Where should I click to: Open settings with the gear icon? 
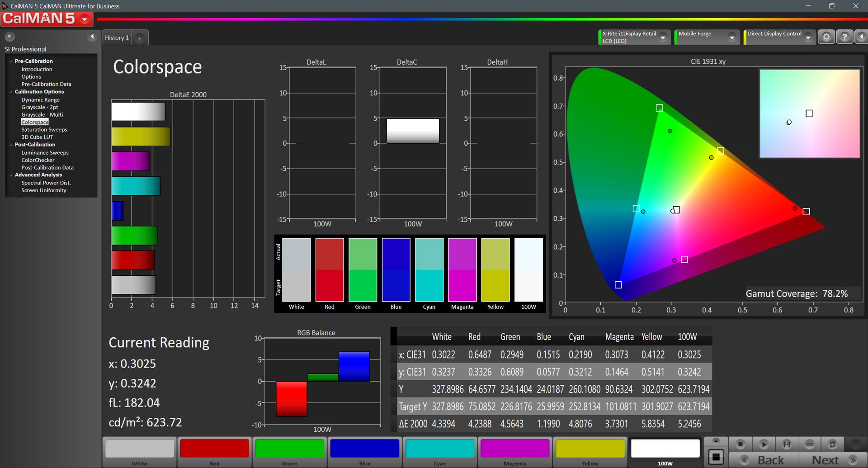pos(826,37)
